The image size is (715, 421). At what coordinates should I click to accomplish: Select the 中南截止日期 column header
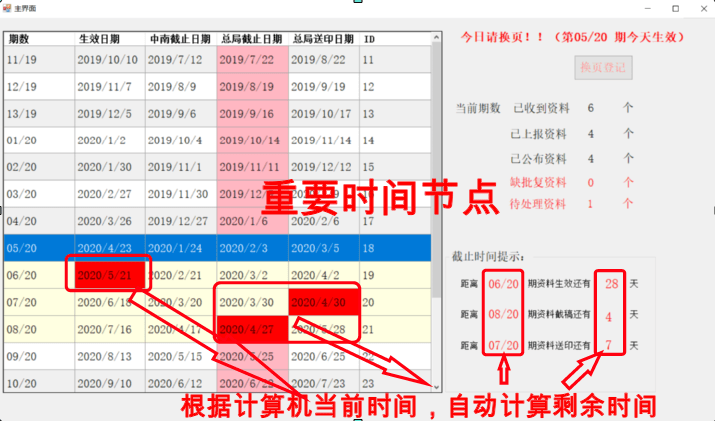(x=180, y=39)
